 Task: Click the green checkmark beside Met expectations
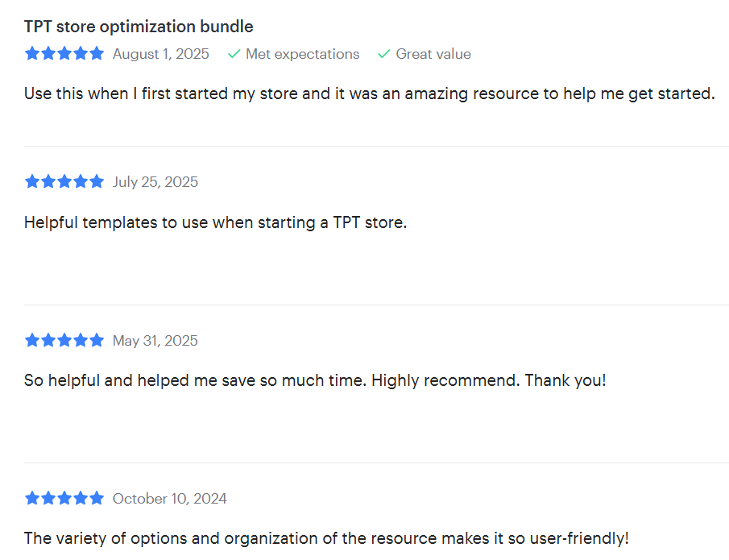pos(234,54)
